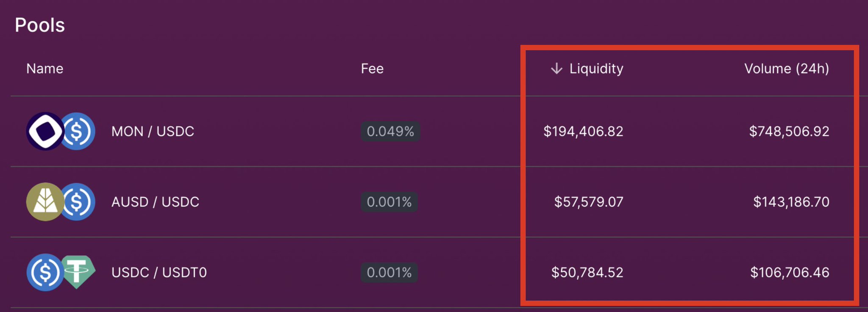This screenshot has width=868, height=312.
Task: Open the USDC / USDT0 pool
Action: tap(159, 272)
